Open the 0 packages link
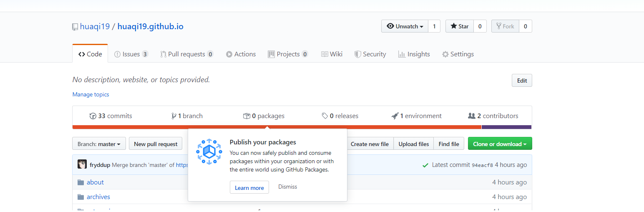 click(x=264, y=116)
